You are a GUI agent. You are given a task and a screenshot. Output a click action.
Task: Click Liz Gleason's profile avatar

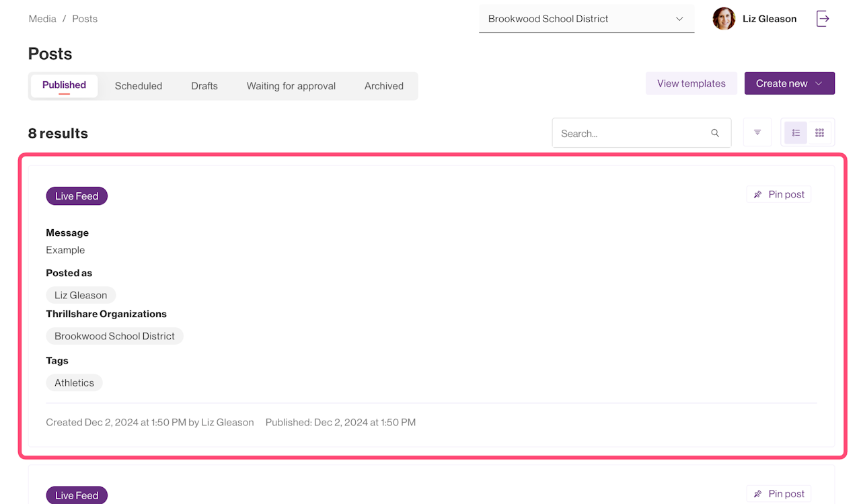click(724, 19)
